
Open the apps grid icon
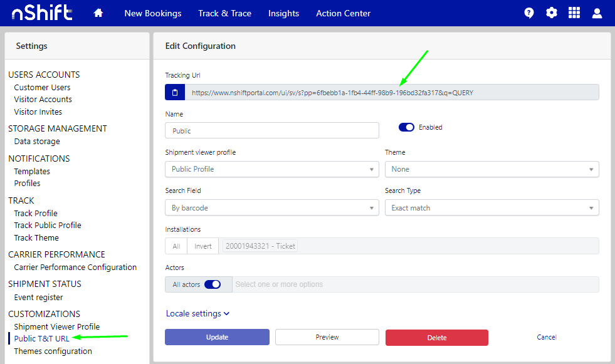click(x=574, y=13)
